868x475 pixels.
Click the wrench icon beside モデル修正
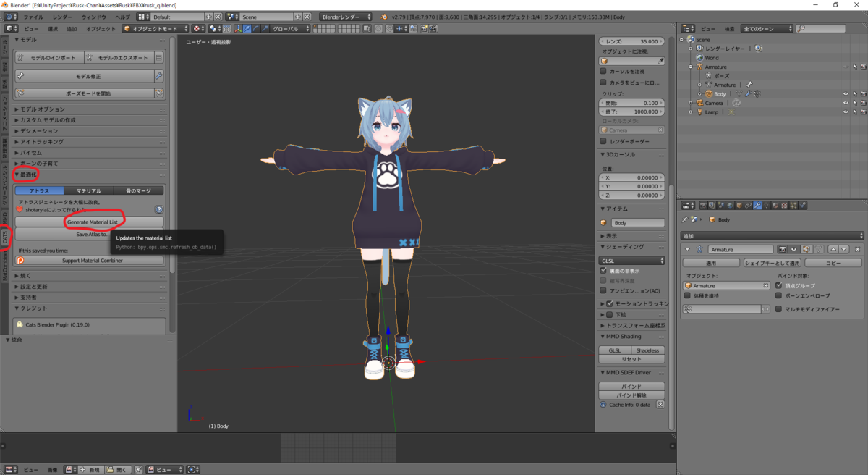[158, 76]
